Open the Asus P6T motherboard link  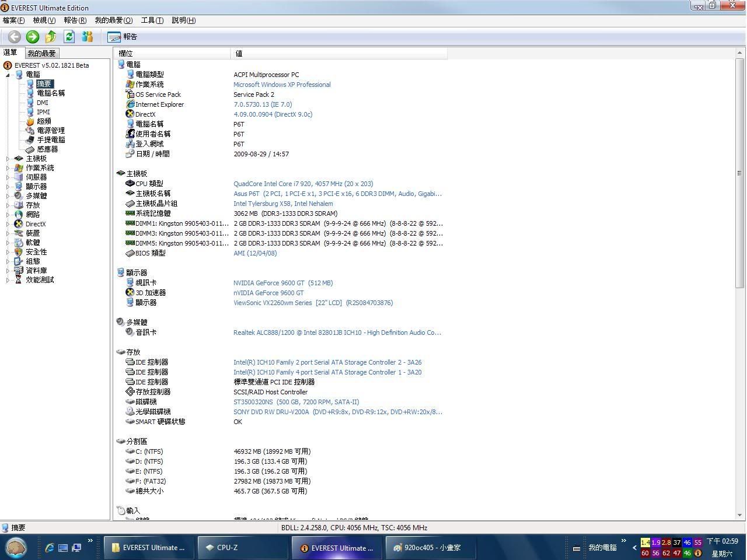pos(337,194)
